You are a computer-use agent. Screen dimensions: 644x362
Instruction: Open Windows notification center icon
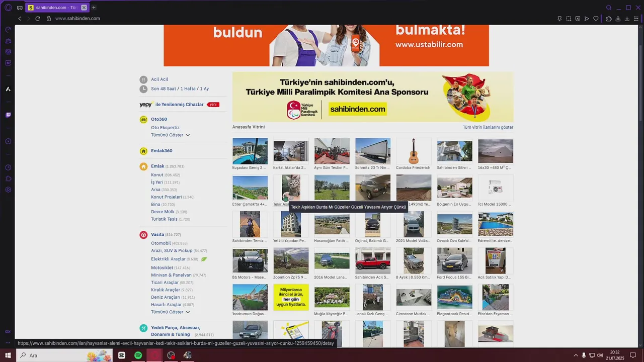(x=633, y=355)
